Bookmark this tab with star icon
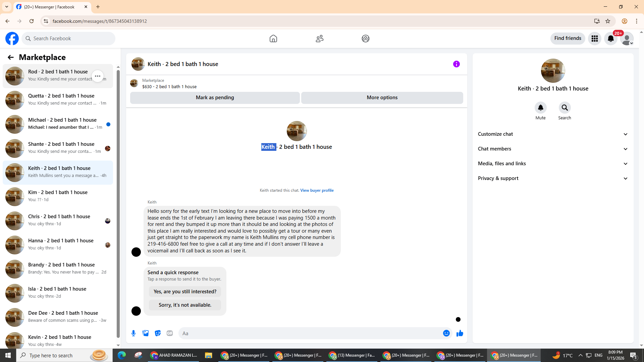Viewport: 644px width, 362px height. click(608, 21)
